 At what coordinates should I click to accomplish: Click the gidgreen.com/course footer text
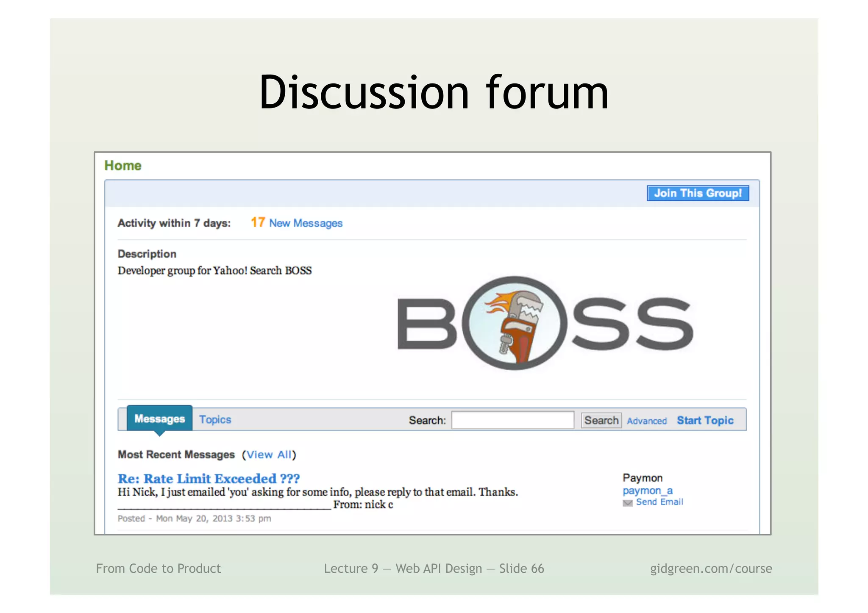[x=711, y=569]
